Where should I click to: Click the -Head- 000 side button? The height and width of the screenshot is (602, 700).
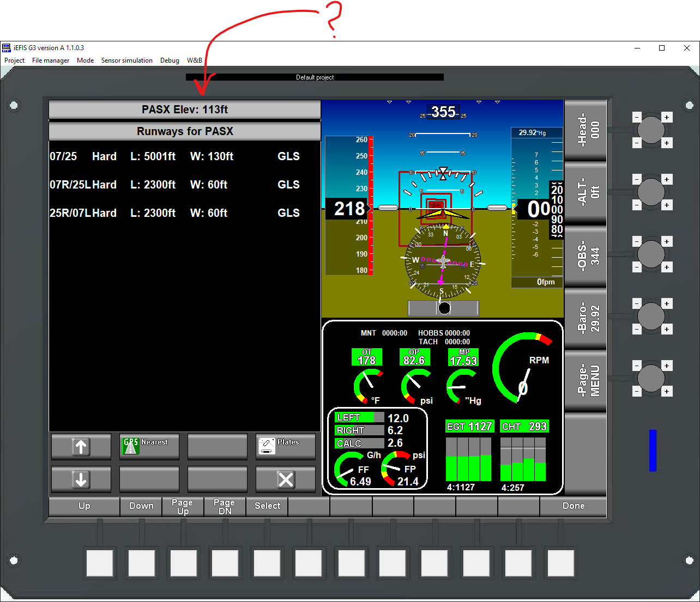[x=586, y=130]
